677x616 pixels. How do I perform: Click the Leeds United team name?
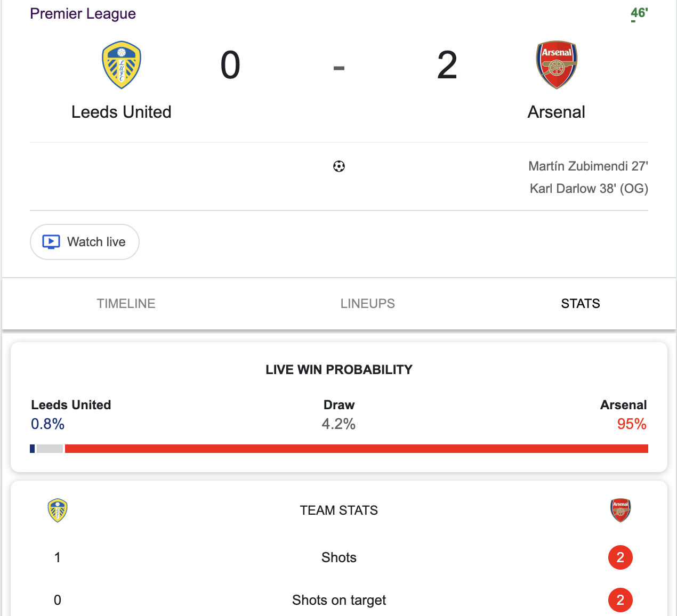point(122,112)
